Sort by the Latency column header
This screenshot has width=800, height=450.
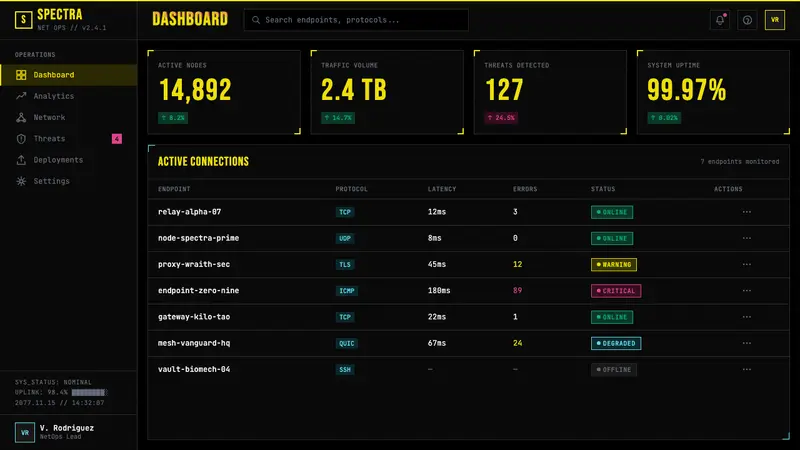coord(442,189)
